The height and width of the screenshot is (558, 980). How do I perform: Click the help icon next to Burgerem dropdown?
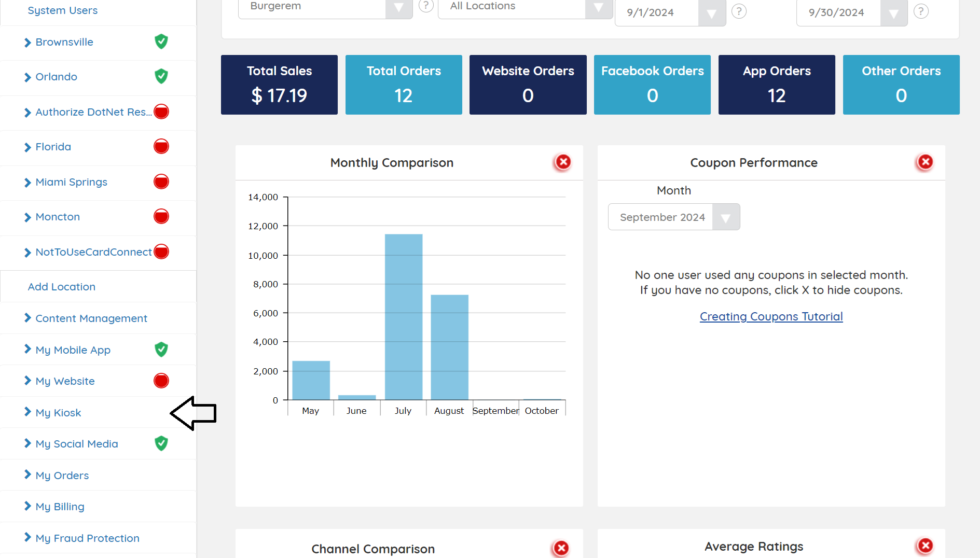click(426, 6)
